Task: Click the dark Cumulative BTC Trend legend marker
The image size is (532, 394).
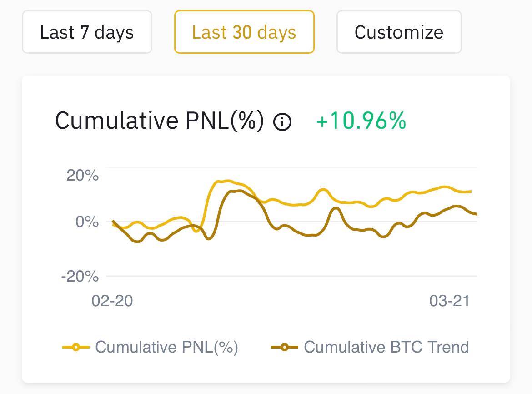Action: (x=284, y=347)
